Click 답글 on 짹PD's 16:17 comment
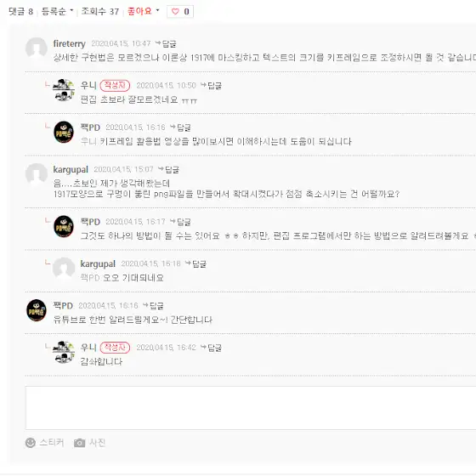476x476 pixels. click(180, 222)
